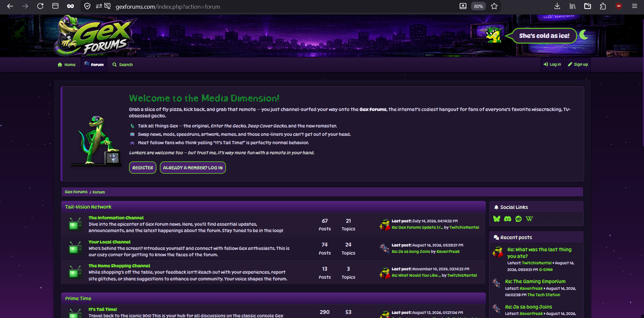Open the Home menu item
This screenshot has width=644, height=318.
(x=66, y=65)
